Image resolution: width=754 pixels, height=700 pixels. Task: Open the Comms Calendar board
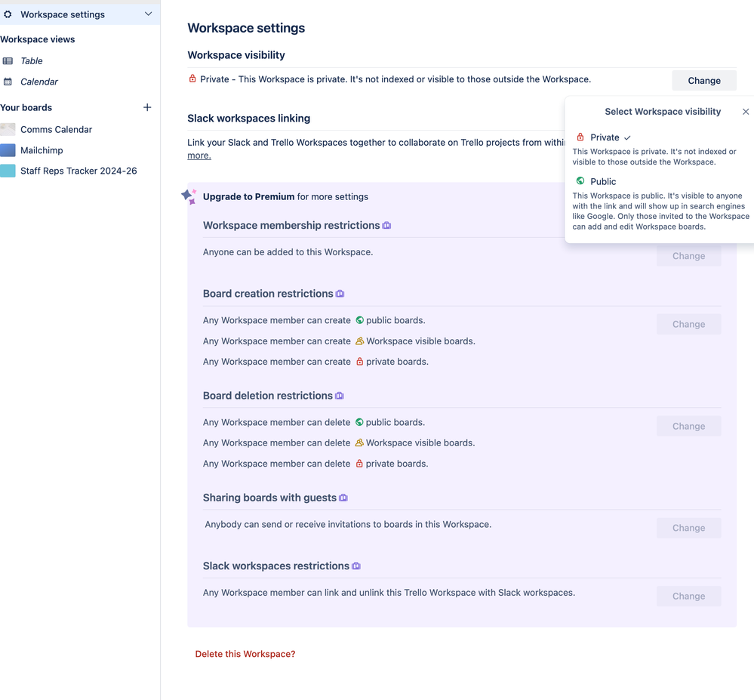57,129
